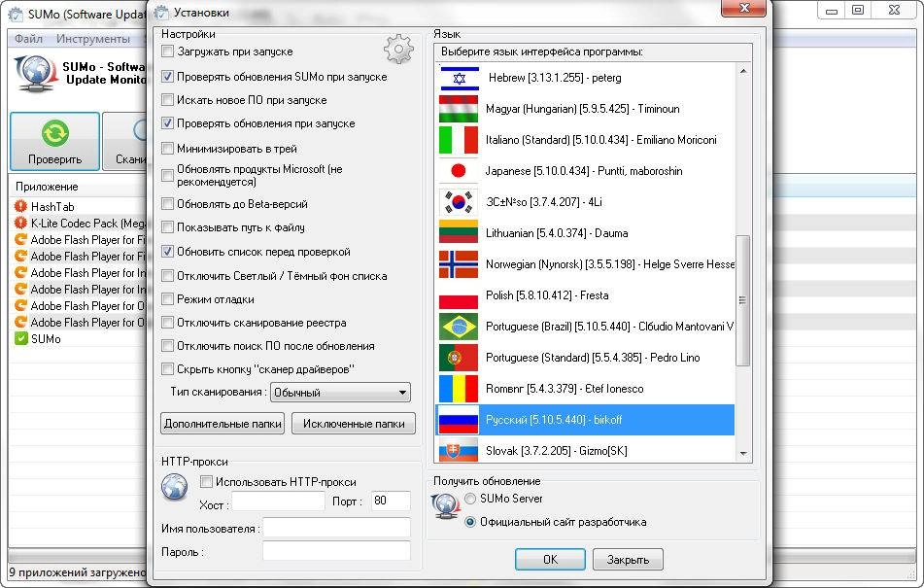
Task: Click the Приложение column header
Action: coord(77,187)
